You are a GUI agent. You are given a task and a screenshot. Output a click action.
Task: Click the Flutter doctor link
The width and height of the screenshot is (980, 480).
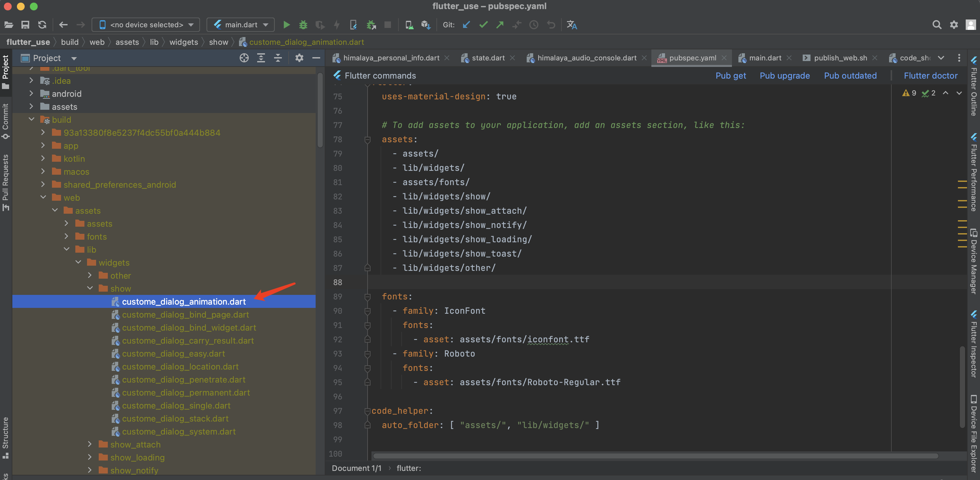[x=930, y=76]
